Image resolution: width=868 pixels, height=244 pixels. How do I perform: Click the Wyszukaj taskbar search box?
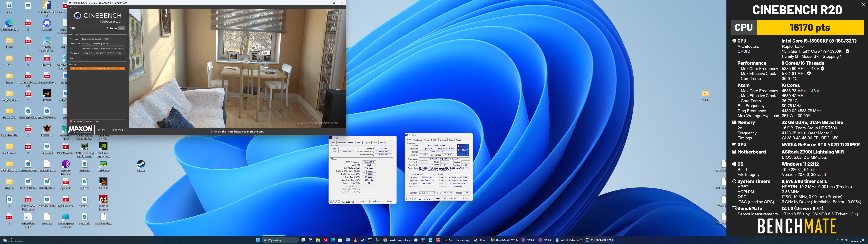point(280,240)
